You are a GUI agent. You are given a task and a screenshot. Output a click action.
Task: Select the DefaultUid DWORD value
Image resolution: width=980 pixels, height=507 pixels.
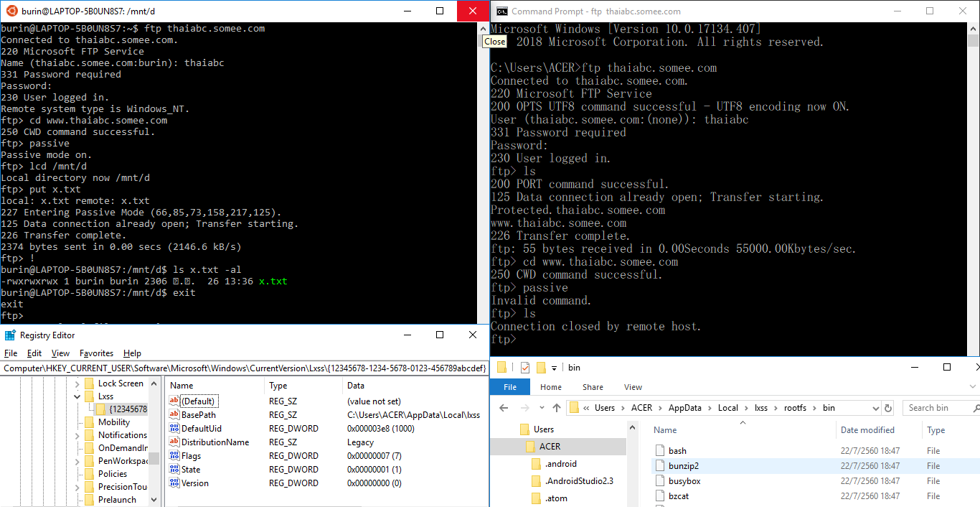click(201, 429)
